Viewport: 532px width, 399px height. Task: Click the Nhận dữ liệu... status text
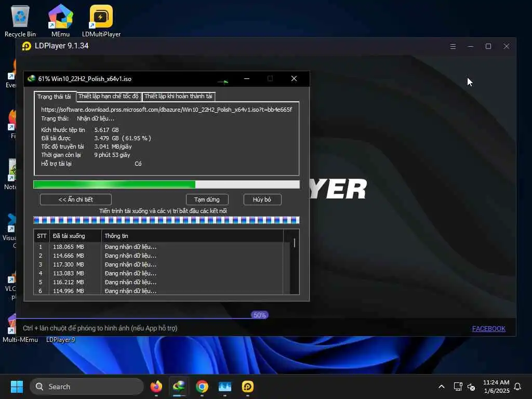point(96,118)
